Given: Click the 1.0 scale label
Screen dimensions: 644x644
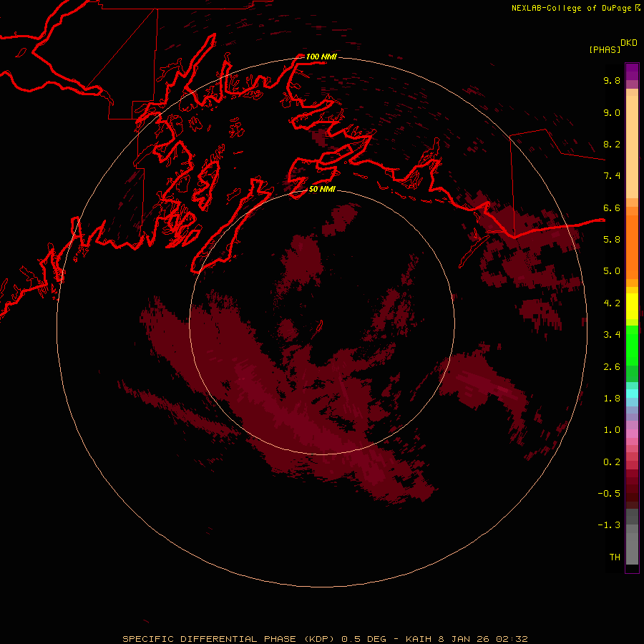Looking at the screenshot, I should (x=612, y=430).
